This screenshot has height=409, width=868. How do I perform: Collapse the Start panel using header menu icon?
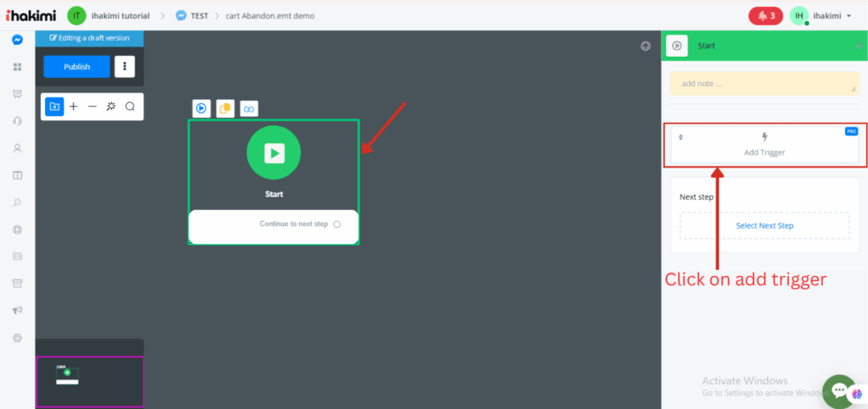coord(859,47)
